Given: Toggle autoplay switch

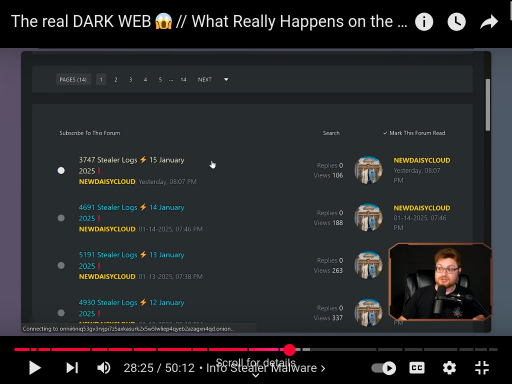Looking at the screenshot, I should click(384, 368).
